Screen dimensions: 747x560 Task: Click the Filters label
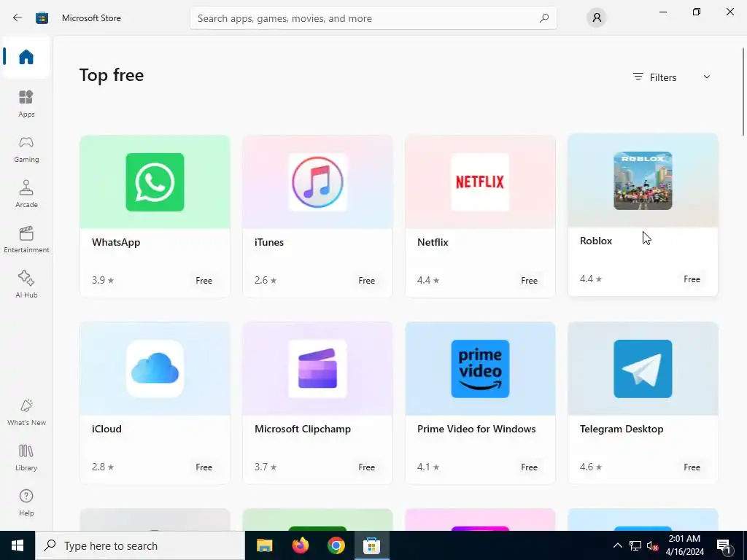(x=662, y=77)
